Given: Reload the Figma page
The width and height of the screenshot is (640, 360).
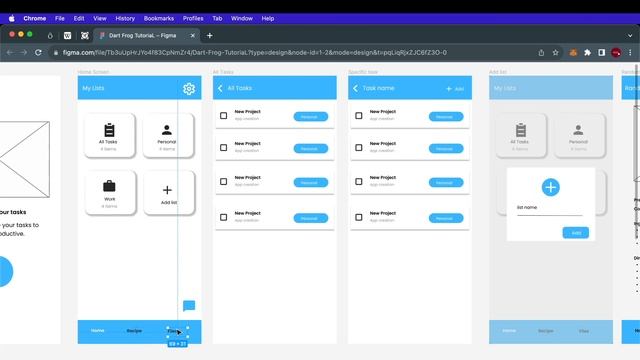Looking at the screenshot, I should coord(38,53).
